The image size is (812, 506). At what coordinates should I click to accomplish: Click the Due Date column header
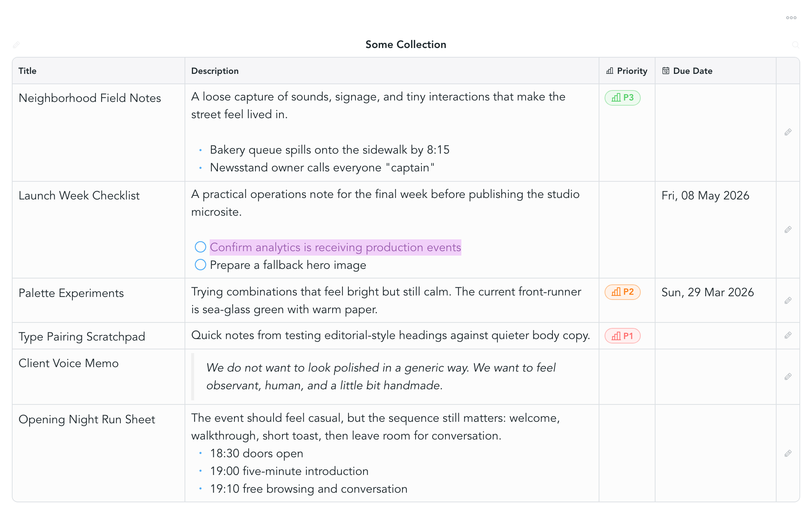[692, 70]
